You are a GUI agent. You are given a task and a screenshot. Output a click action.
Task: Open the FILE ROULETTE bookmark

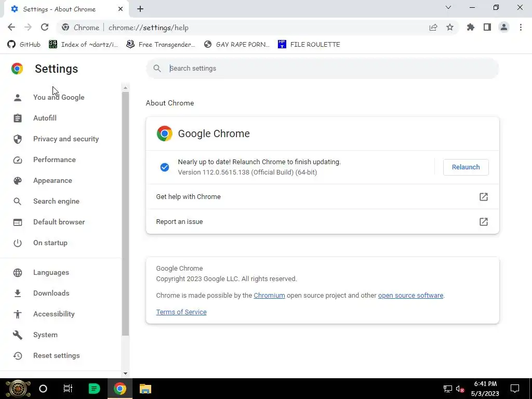click(x=309, y=45)
